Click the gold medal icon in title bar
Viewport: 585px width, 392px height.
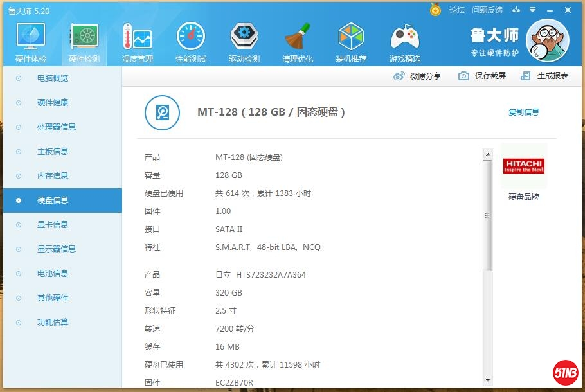click(436, 10)
